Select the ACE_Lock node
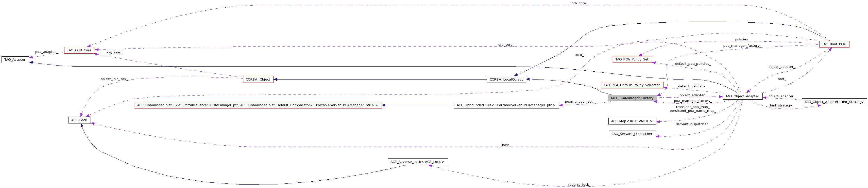This screenshot has width=868, height=188. pos(79,120)
